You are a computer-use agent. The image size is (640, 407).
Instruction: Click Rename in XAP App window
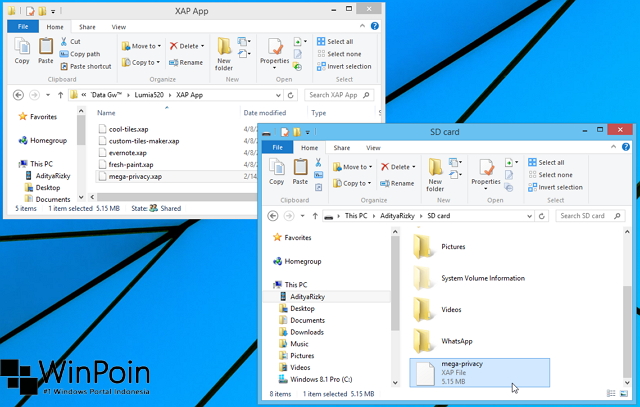pyautogui.click(x=186, y=62)
